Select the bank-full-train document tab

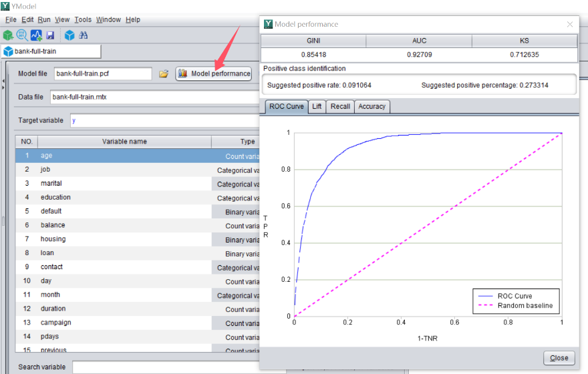(51, 51)
